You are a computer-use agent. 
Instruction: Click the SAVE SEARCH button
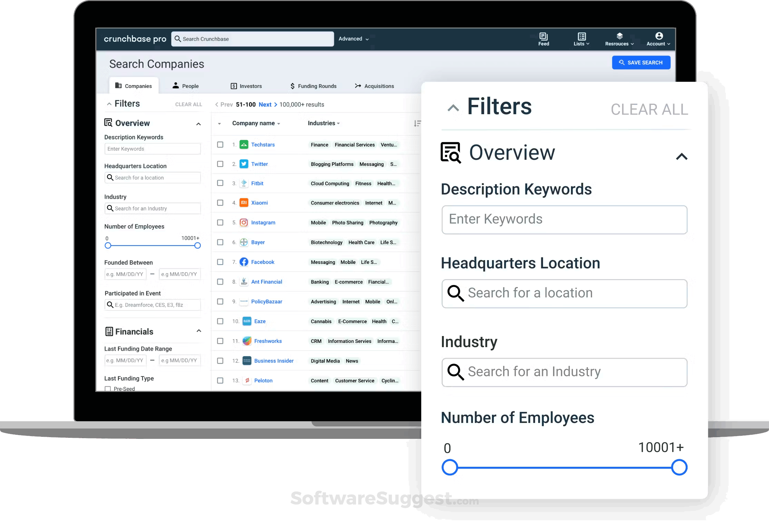point(641,62)
